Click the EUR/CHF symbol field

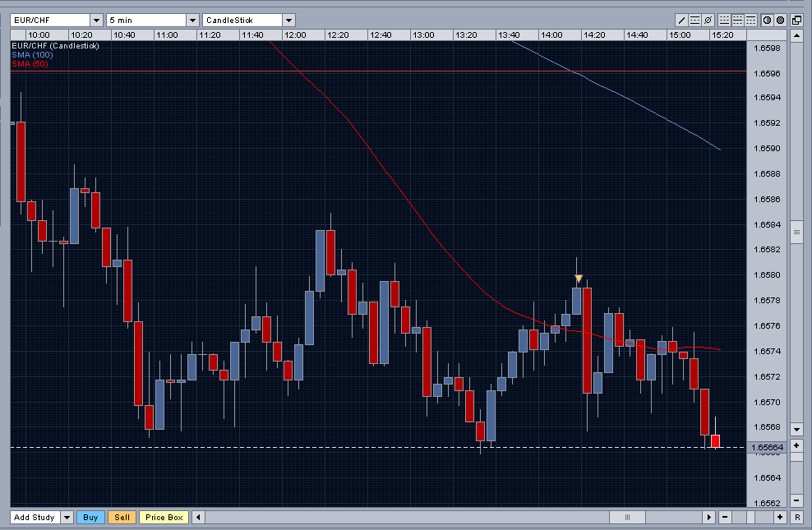coord(50,21)
